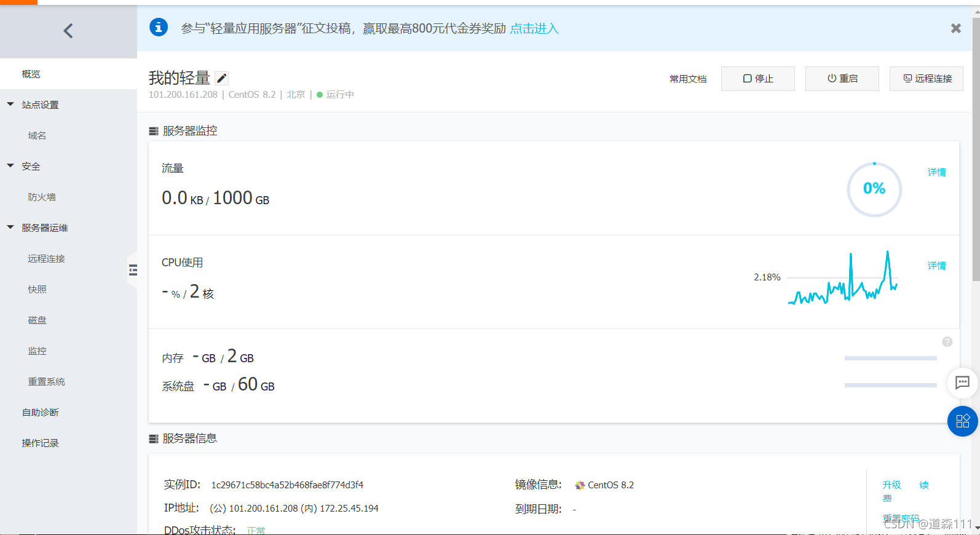Screen dimensions: 980x535
Task: Open the 概览 overview page
Action: [68, 74]
